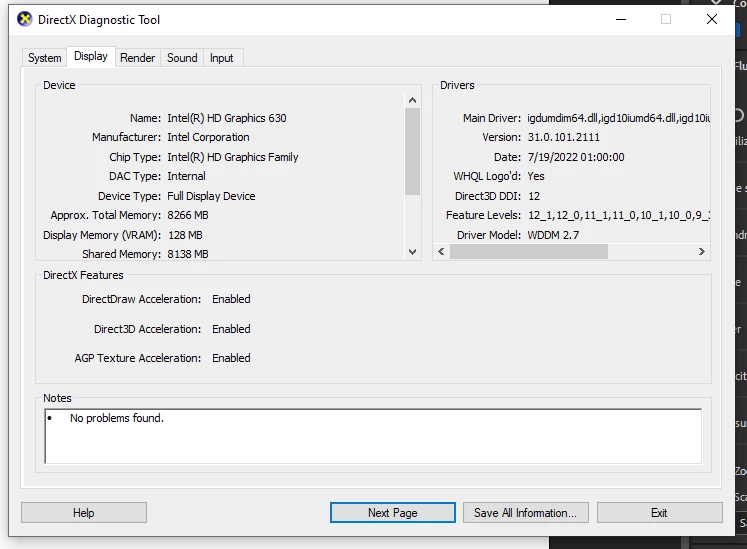Click the driver date '7/19/2022 01:00:00'
747x549 pixels.
point(576,157)
